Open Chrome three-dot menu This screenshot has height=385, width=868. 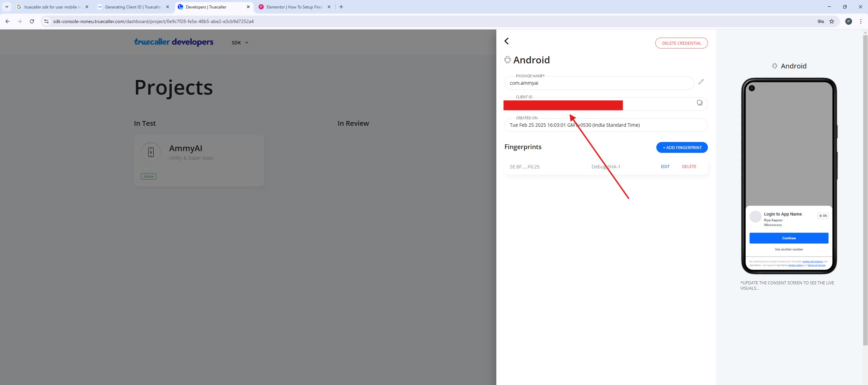pos(861,21)
